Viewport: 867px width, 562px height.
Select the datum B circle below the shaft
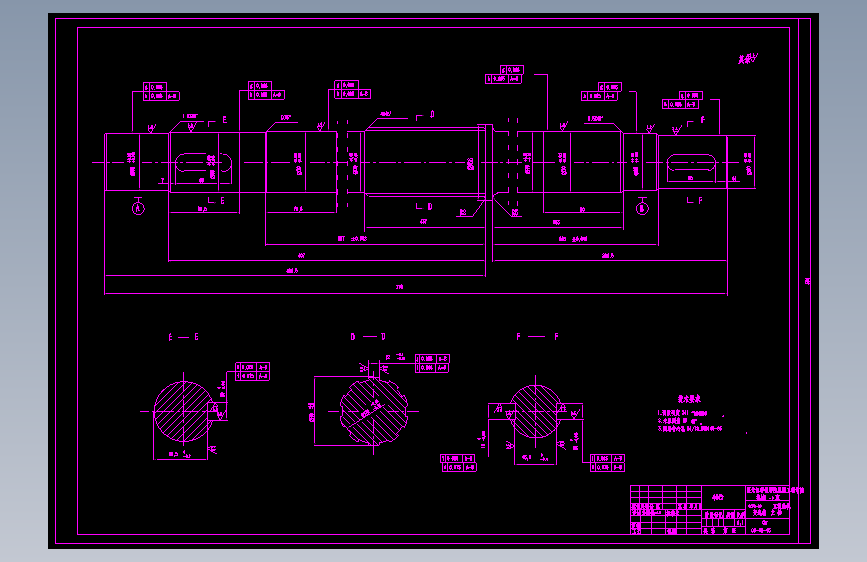click(642, 209)
